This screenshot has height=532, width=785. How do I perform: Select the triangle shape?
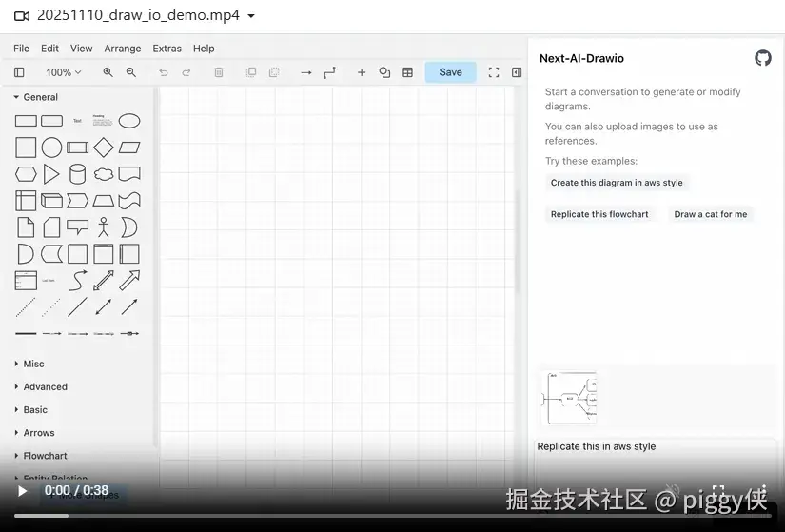tap(51, 174)
